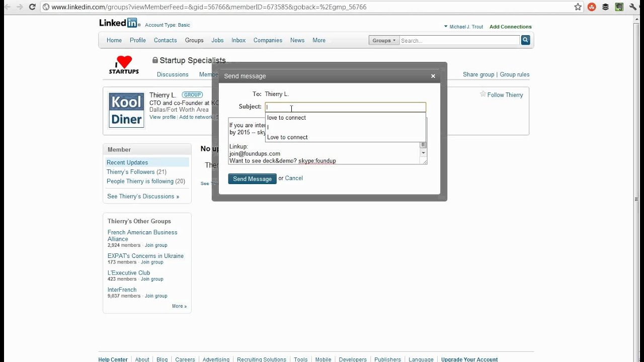
Task: Open Share group link
Action: (x=478, y=74)
